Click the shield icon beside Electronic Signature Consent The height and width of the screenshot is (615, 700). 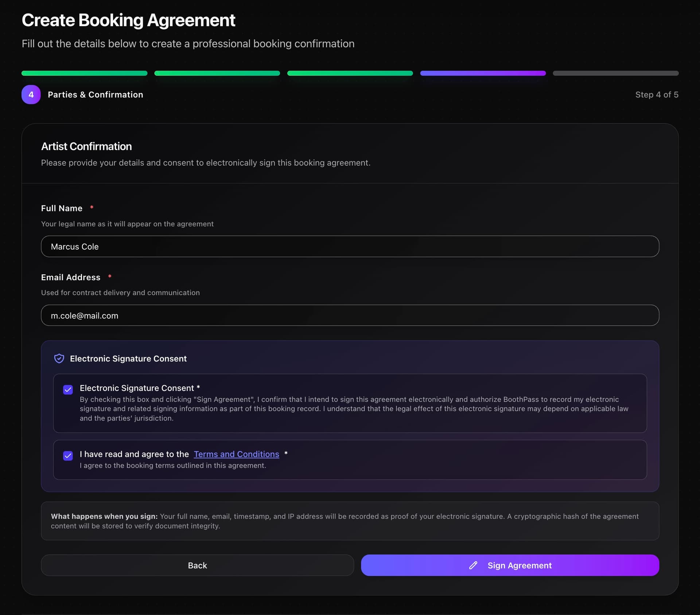coord(59,359)
